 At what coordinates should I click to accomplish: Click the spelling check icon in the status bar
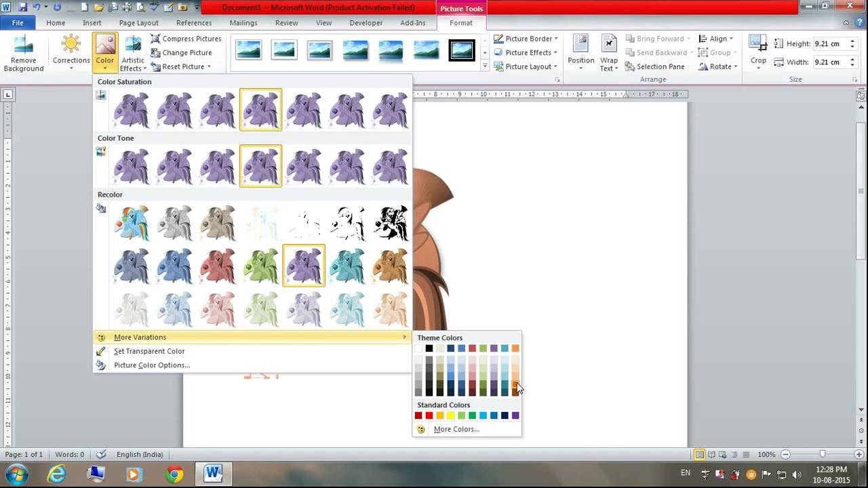point(101,454)
